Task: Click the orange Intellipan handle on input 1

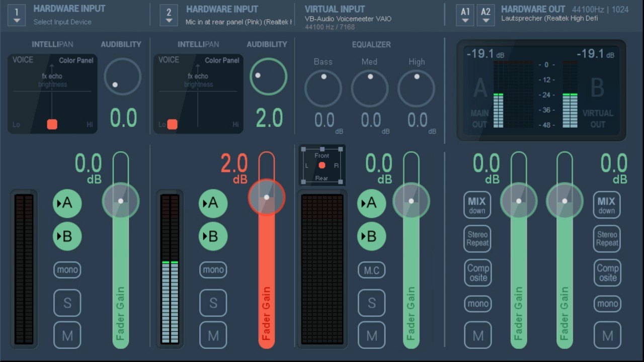Action: click(52, 124)
